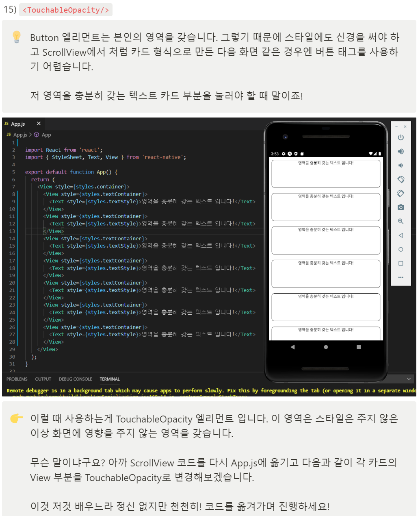Screen dimensions: 420x516
Task: Tap the SD card icon in the phone status bar
Action: tap(302, 154)
